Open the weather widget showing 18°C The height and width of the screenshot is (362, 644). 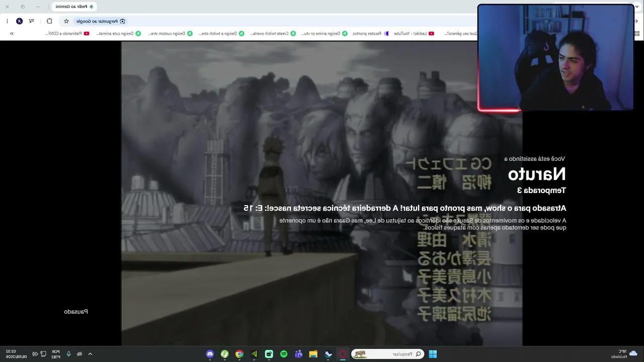tap(625, 354)
